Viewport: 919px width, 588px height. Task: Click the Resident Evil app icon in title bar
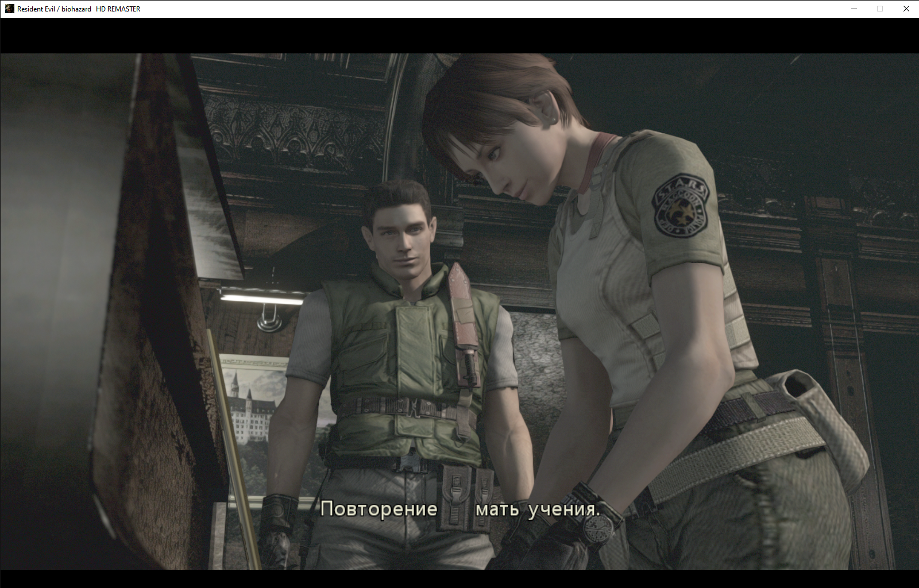click(9, 9)
